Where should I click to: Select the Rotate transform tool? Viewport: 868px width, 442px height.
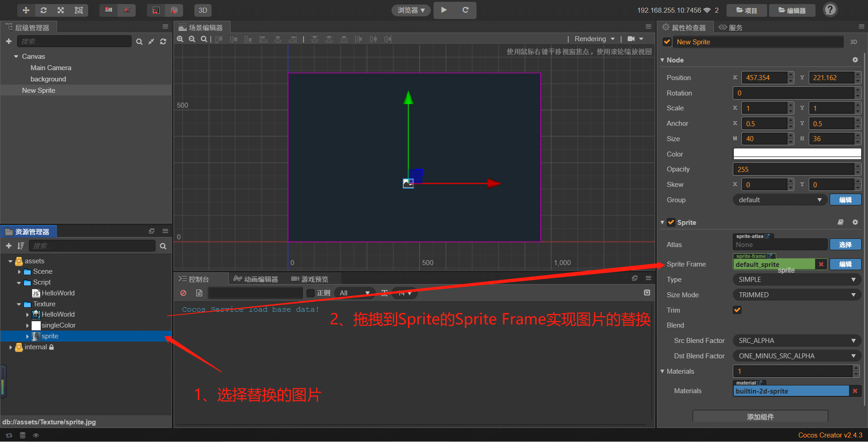click(x=43, y=10)
